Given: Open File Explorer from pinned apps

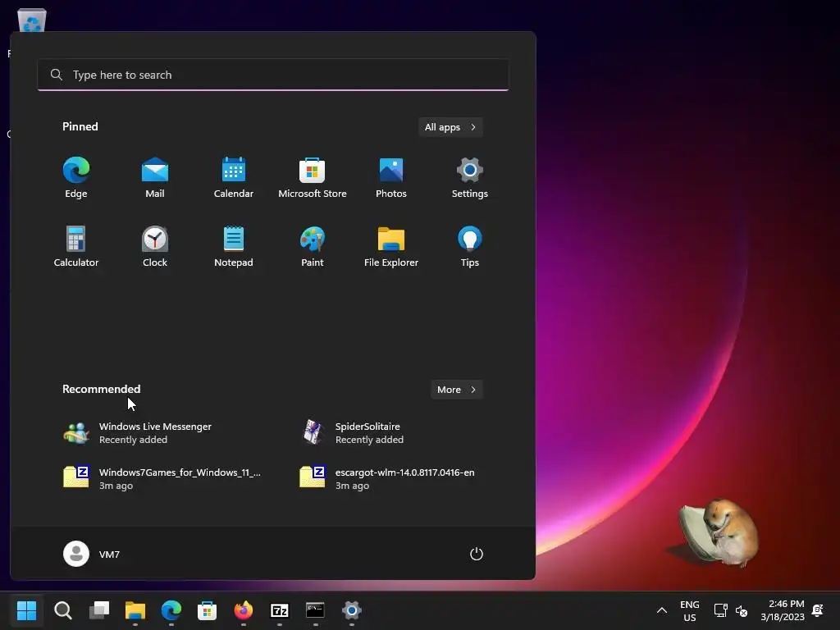Looking at the screenshot, I should pyautogui.click(x=391, y=246).
